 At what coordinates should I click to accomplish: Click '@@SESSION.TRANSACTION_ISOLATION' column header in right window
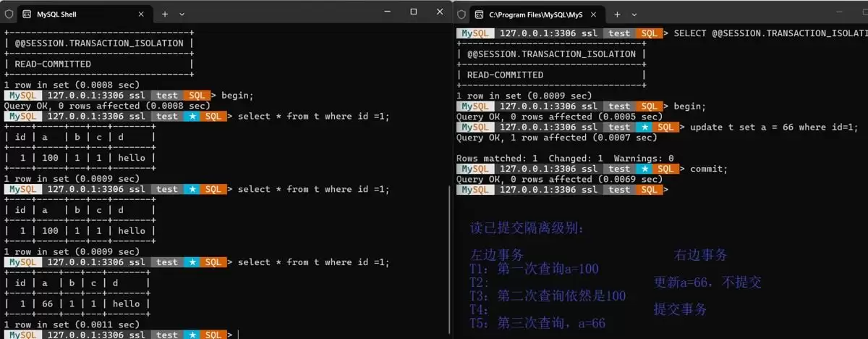(552, 54)
